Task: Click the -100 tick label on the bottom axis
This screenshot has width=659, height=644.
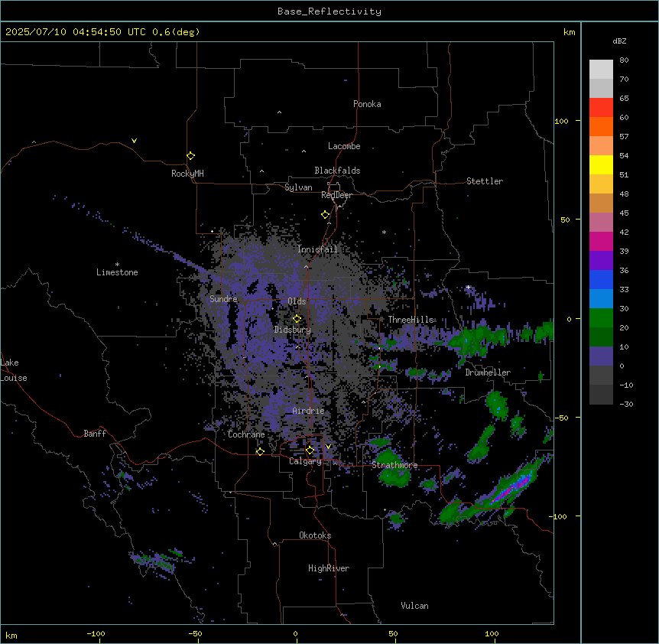Action: (96, 633)
